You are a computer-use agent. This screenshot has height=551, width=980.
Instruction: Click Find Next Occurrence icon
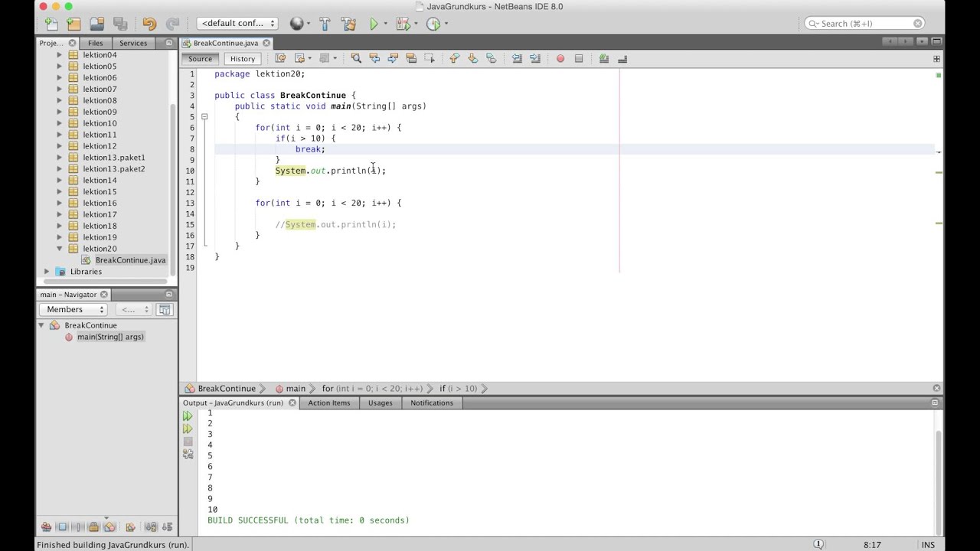(393, 58)
